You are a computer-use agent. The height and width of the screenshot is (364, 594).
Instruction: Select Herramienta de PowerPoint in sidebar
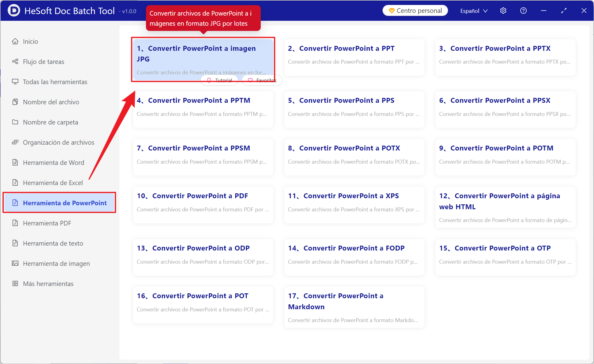point(59,203)
